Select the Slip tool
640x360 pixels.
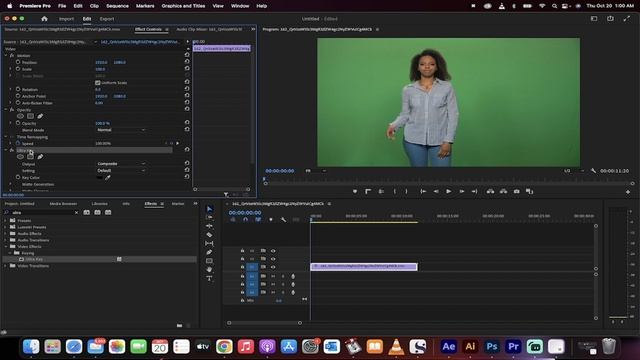[209, 243]
